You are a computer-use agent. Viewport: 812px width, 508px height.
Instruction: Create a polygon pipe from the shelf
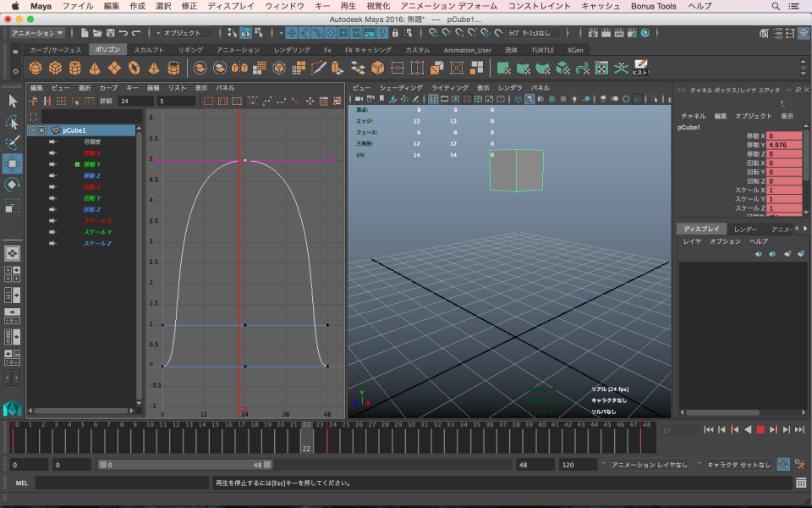(x=173, y=68)
